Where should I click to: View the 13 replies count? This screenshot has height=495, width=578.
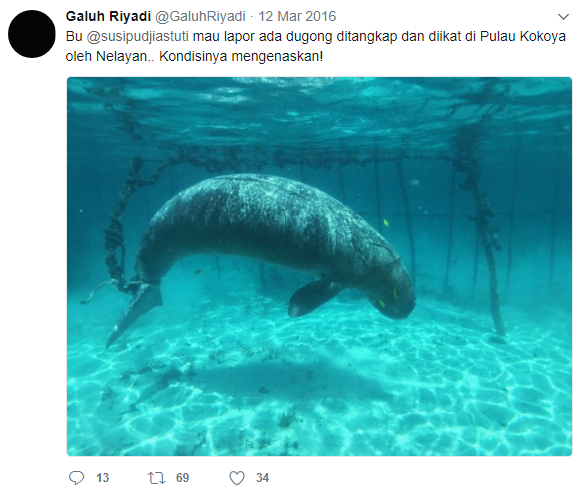(102, 478)
